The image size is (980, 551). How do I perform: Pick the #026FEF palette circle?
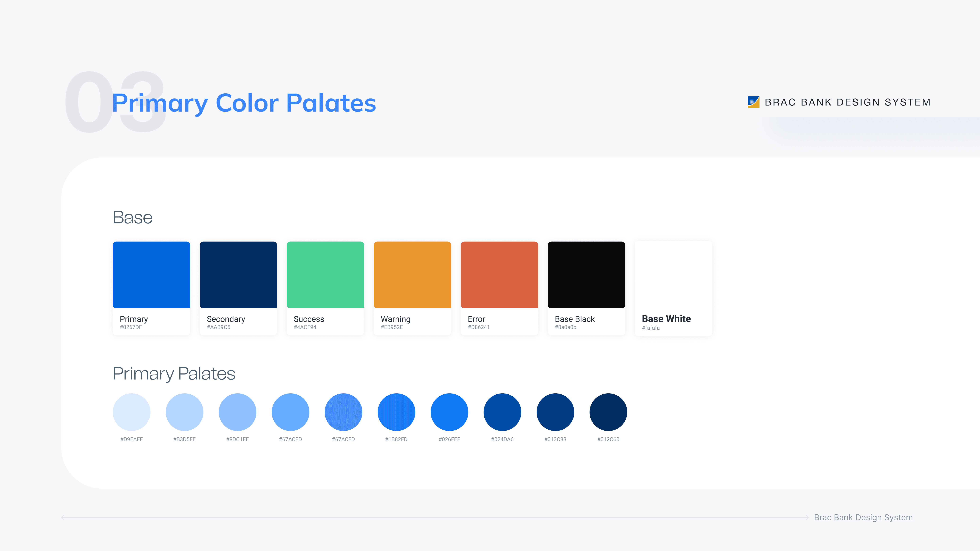(449, 412)
